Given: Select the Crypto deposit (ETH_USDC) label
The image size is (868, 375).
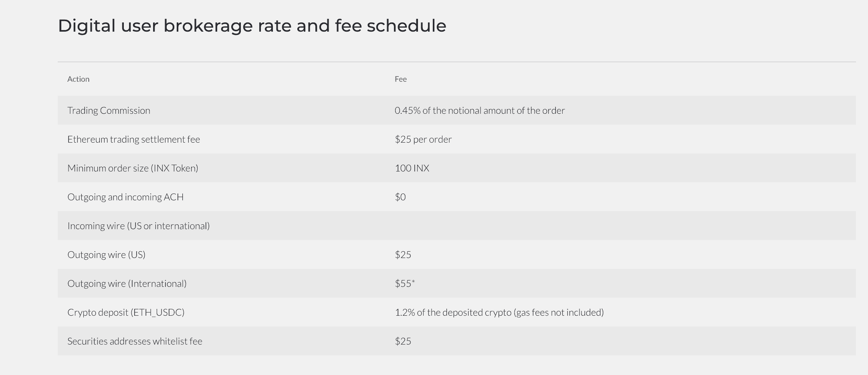Looking at the screenshot, I should (x=126, y=312).
